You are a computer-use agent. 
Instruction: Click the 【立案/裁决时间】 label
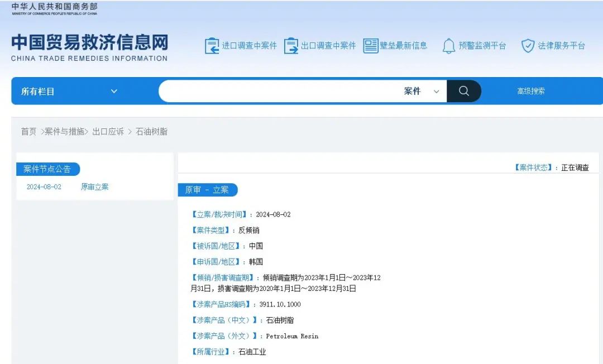[219, 214]
